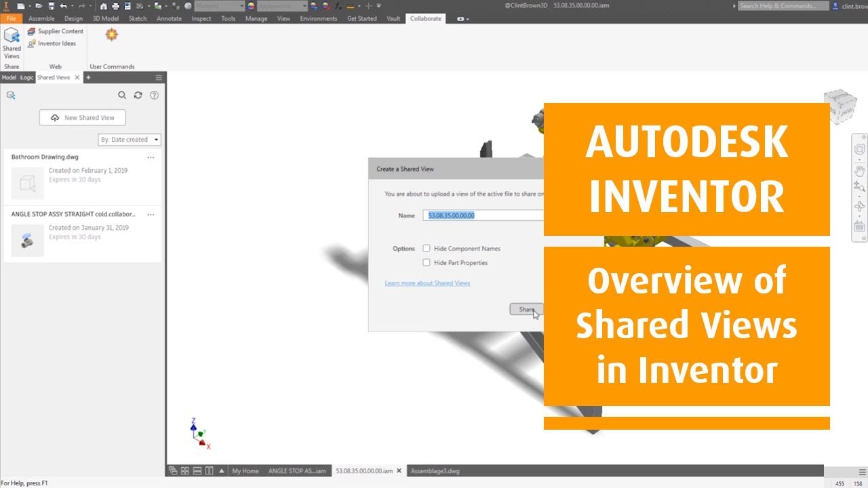Cascade windows using the document bar icon

(173, 470)
